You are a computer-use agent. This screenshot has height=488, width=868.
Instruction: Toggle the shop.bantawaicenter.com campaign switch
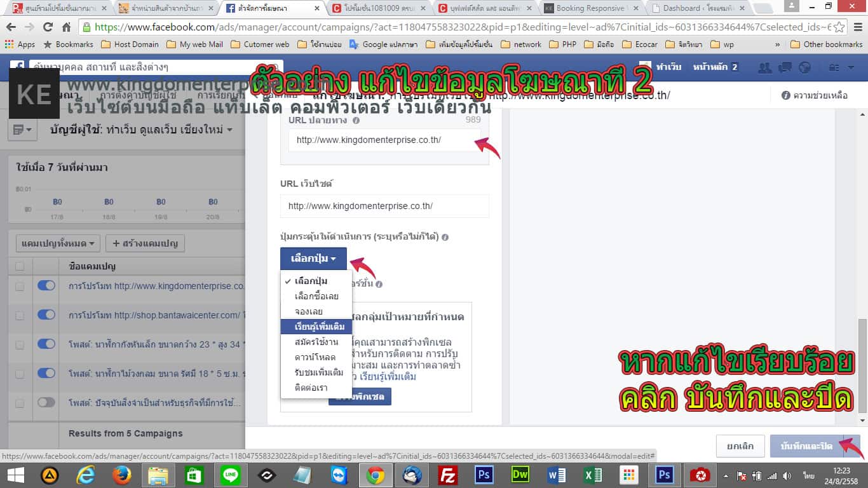46,315
